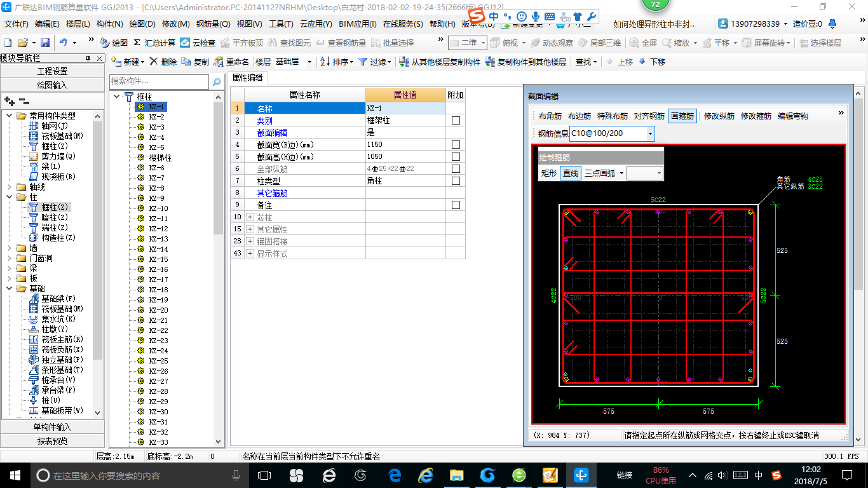
Task: Toggle the 附加 checkbox for 截面高(H边)
Action: (x=456, y=156)
